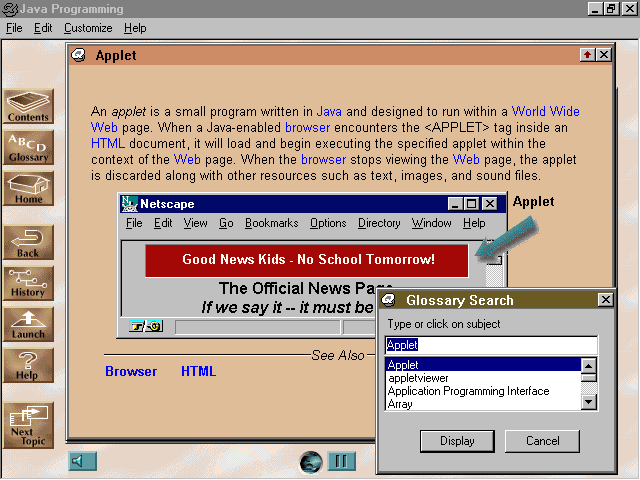Click the Web link before 'page. When a Java-enabled'
Viewport: 640px width, 480px height.
coord(104,128)
